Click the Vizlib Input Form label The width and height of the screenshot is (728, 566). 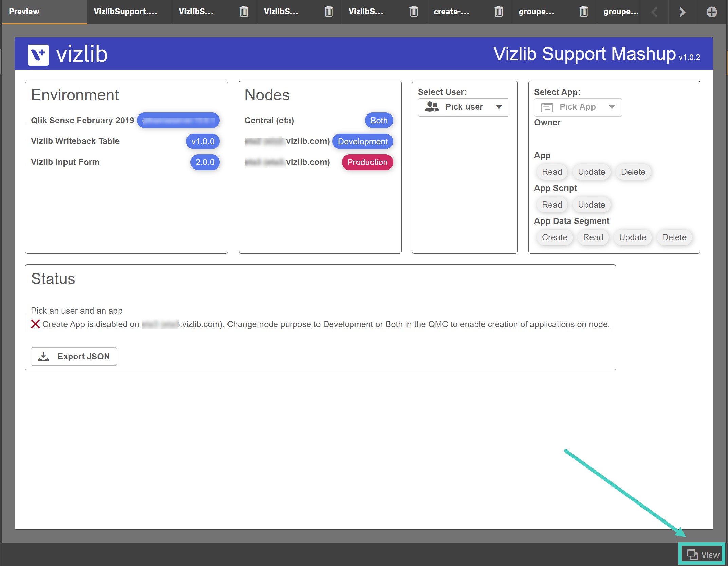[65, 162]
